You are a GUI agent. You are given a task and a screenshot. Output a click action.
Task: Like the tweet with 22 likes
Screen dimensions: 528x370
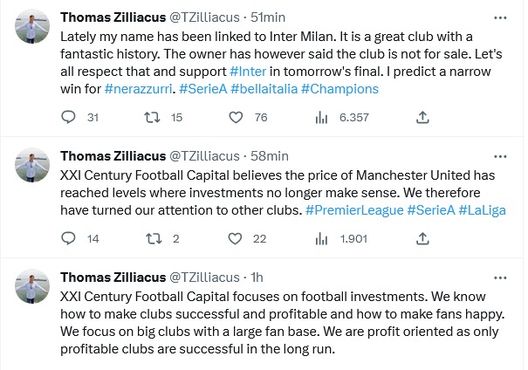235,239
